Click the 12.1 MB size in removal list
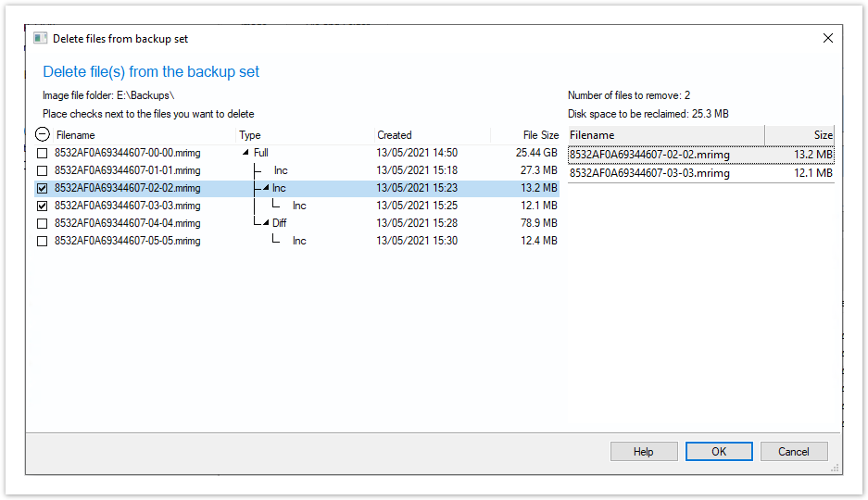The height and width of the screenshot is (500, 868). point(812,173)
